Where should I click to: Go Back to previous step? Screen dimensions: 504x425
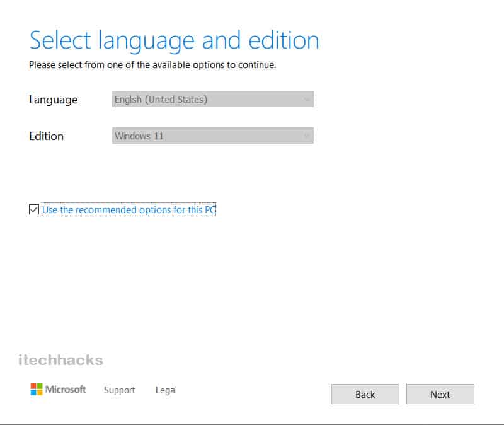(x=365, y=394)
